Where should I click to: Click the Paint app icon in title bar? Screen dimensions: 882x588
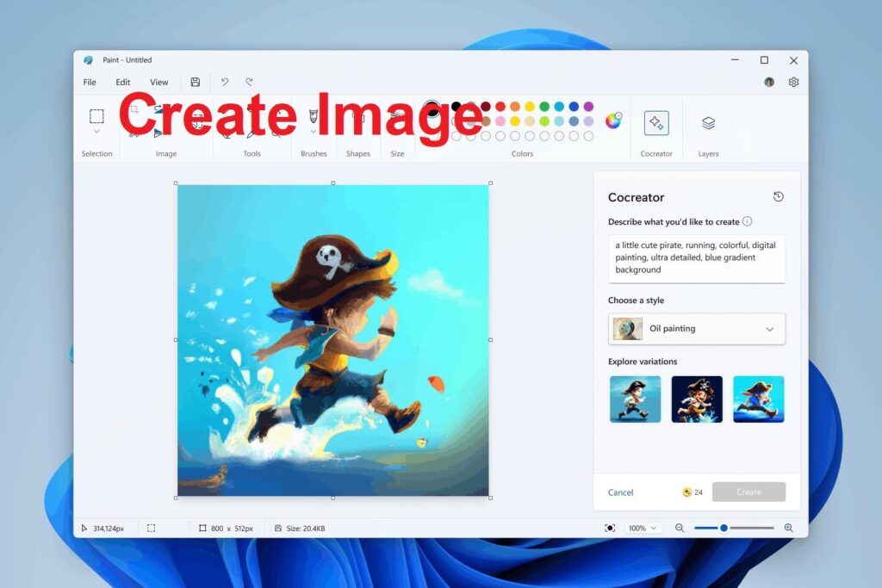[89, 60]
